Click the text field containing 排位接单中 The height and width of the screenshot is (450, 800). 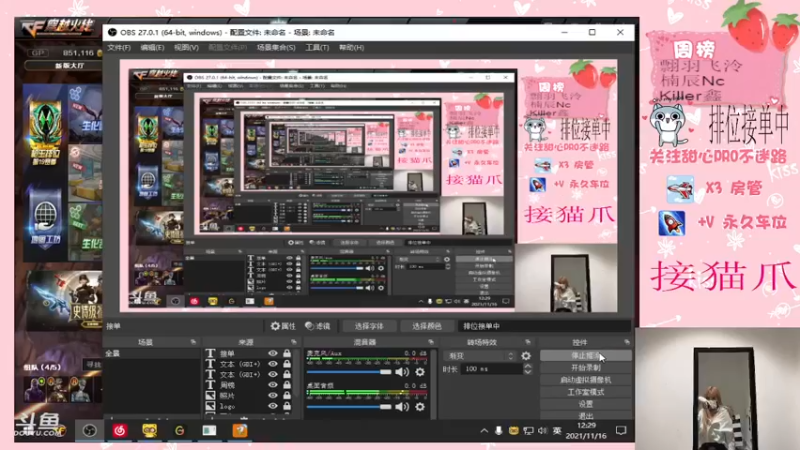click(544, 326)
